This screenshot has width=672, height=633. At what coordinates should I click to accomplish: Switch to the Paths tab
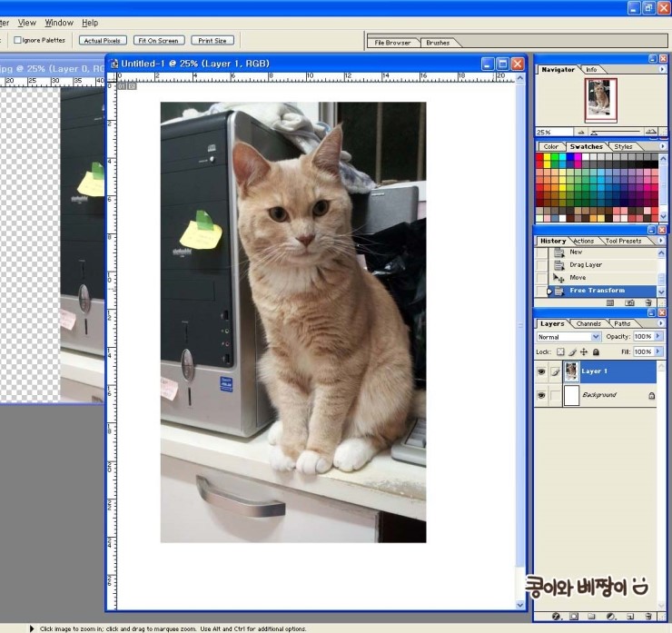pos(622,324)
